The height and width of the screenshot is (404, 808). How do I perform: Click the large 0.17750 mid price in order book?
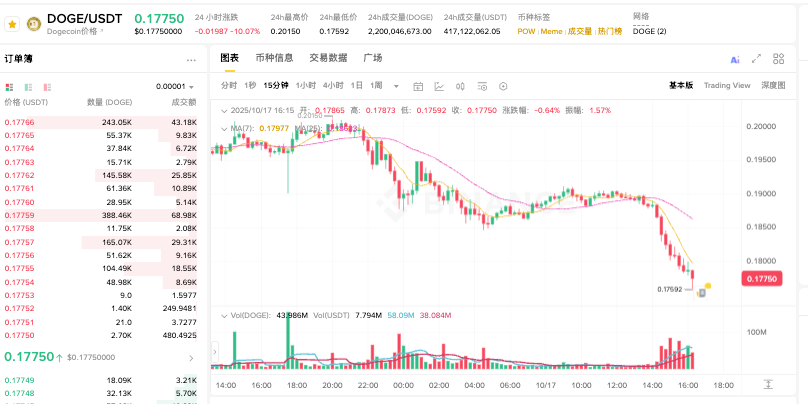29,357
